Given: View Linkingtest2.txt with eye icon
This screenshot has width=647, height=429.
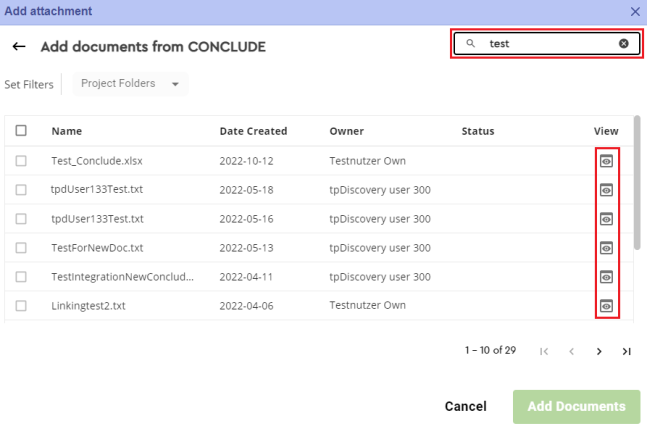Looking at the screenshot, I should pos(606,305).
